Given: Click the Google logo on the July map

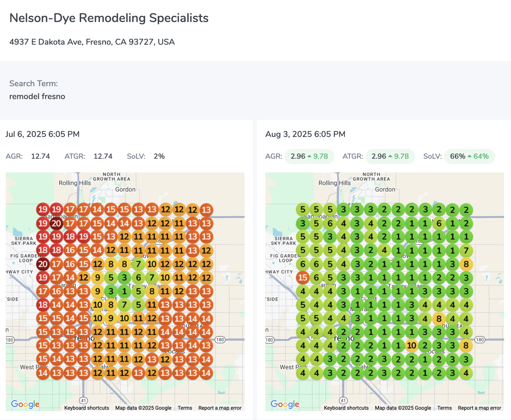Looking at the screenshot, I should pos(26,404).
